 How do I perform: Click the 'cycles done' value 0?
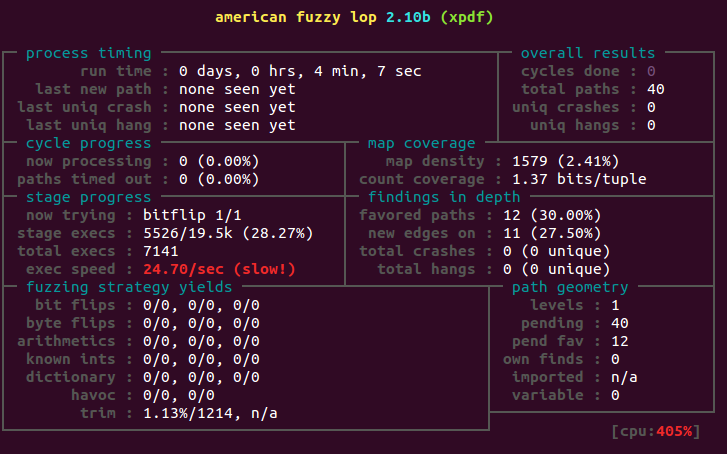coord(651,71)
